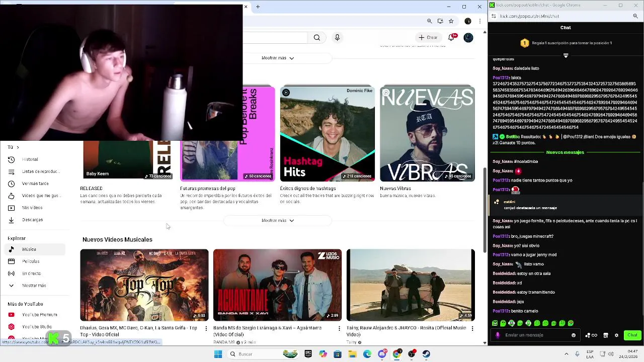Viewport: 644px width, 362px height.
Task: Play the Top Top video thumbnail
Action: (x=144, y=285)
